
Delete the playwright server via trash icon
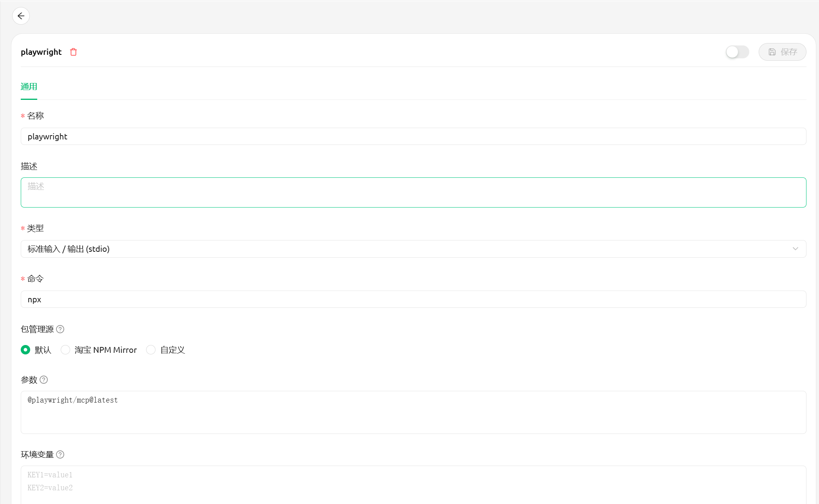[x=73, y=52]
